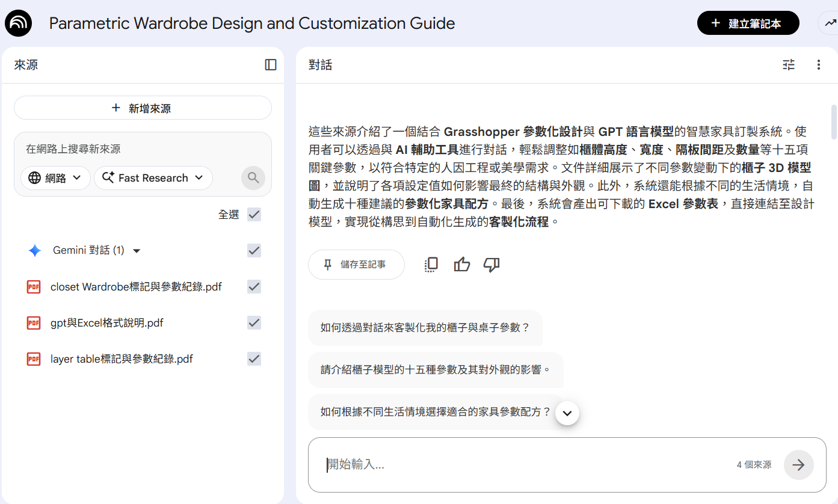The width and height of the screenshot is (838, 504).
Task: Click the 新增來源 button
Action: click(x=143, y=108)
